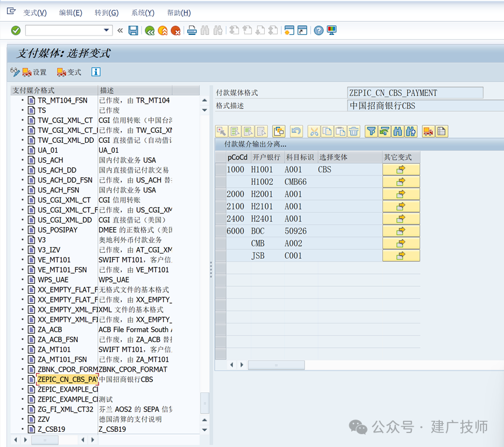Image resolution: width=504 pixels, height=447 pixels.
Task: Click the grid horizontal scrollbar thumb
Action: (276, 365)
